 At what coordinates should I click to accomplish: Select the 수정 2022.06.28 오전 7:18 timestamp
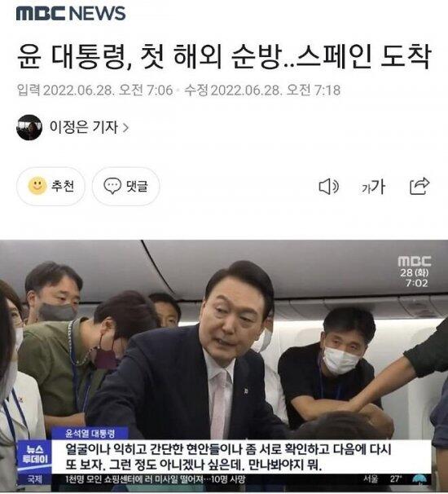(262, 90)
